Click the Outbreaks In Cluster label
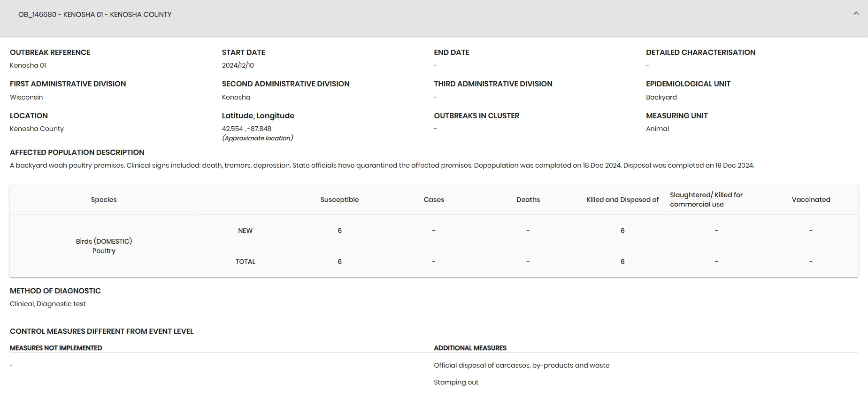 (x=476, y=116)
